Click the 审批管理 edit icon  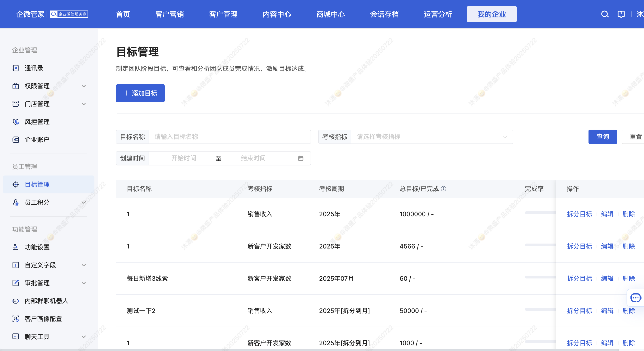point(15,283)
